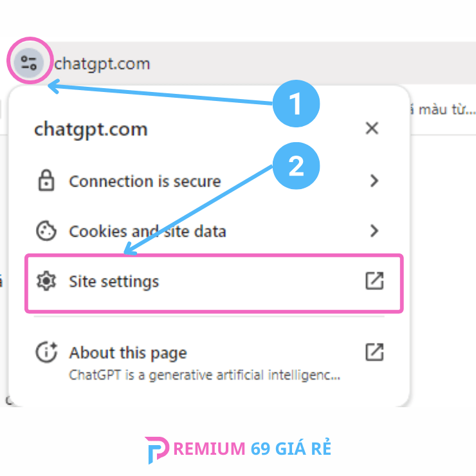Click the ChatGPT description text
476x476 pixels.
[x=205, y=374]
